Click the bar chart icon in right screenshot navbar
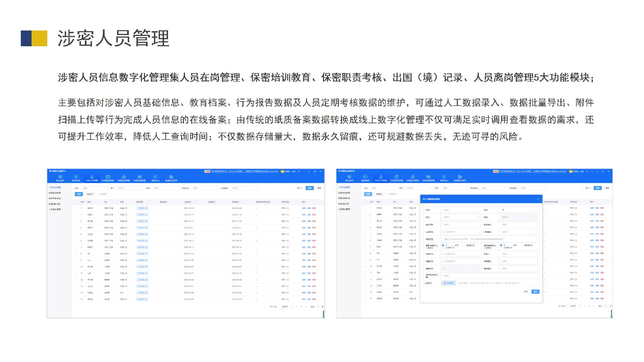The width and height of the screenshot is (644, 362). pyautogui.click(x=460, y=177)
